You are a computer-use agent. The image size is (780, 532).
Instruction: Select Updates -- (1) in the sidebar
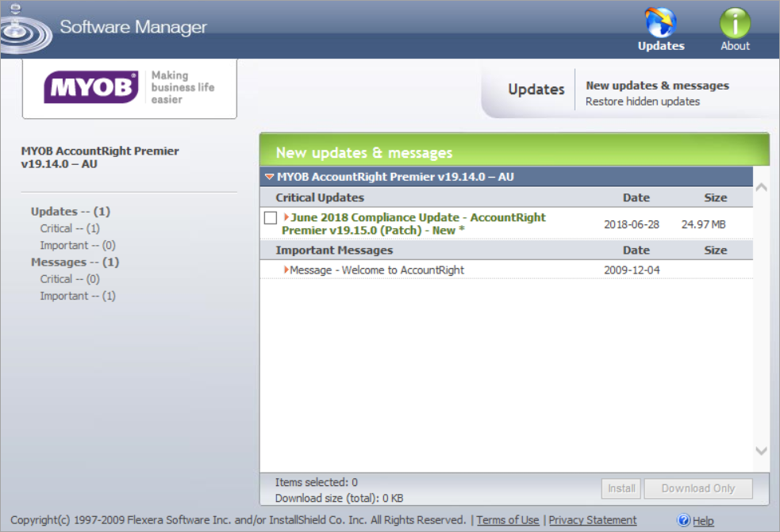(70, 212)
